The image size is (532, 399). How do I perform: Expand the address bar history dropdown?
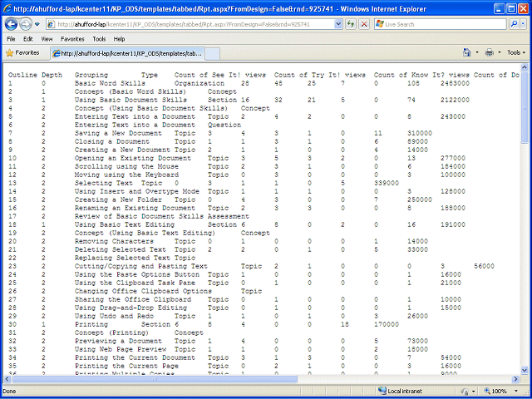tap(338, 24)
